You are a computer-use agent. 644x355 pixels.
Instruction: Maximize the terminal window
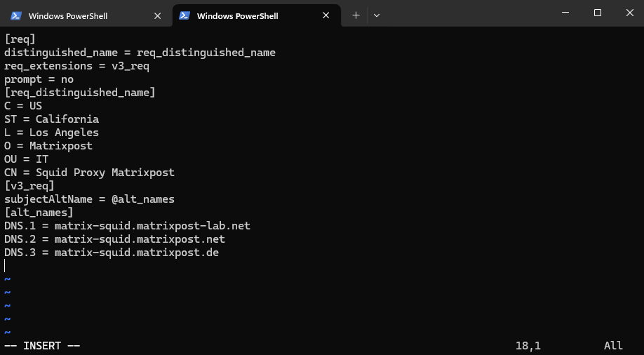598,13
